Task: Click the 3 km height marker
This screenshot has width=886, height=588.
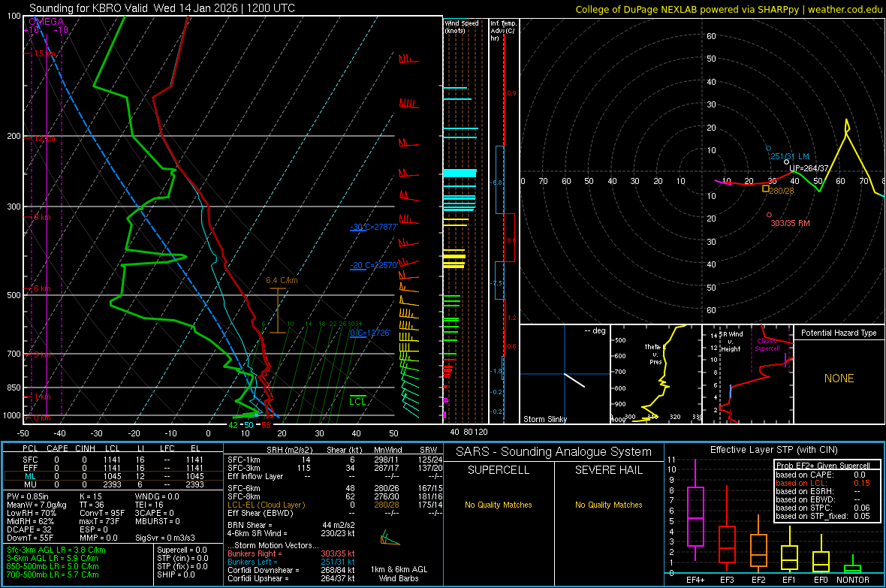Action: click(42, 354)
